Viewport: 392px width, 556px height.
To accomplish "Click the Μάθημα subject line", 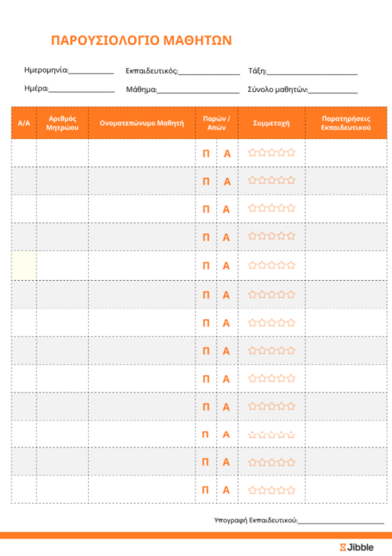I will click(198, 90).
